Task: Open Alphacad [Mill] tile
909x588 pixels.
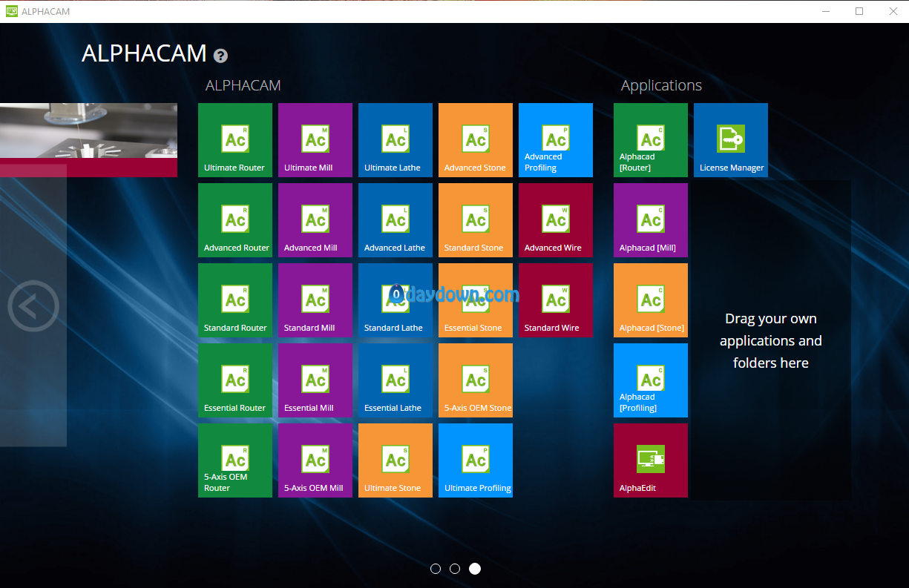Action: (x=651, y=220)
